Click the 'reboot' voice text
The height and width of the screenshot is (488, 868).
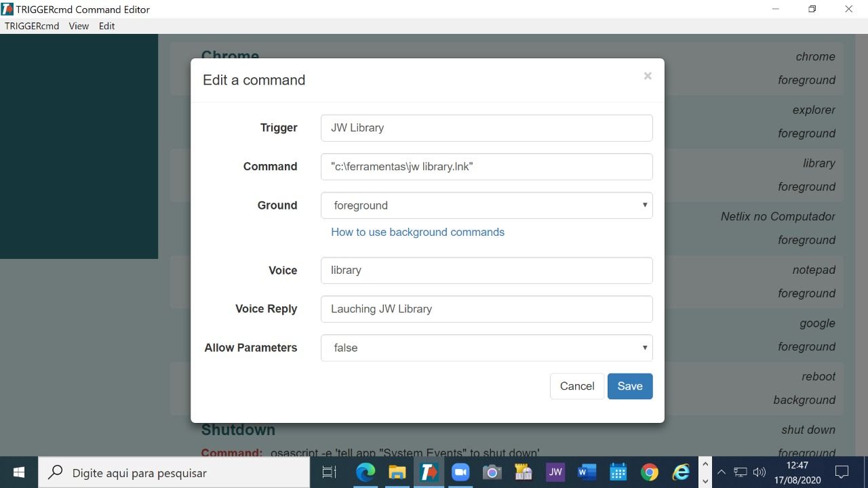tap(818, 376)
